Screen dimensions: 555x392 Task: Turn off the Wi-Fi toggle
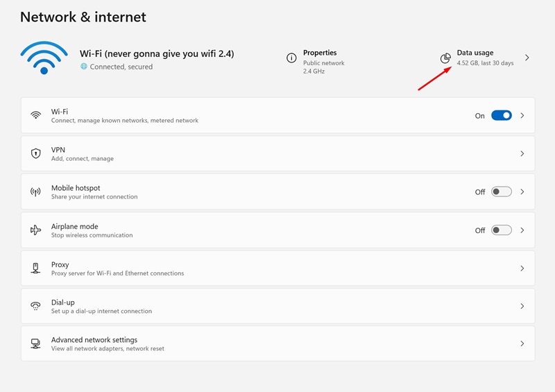pyautogui.click(x=501, y=116)
